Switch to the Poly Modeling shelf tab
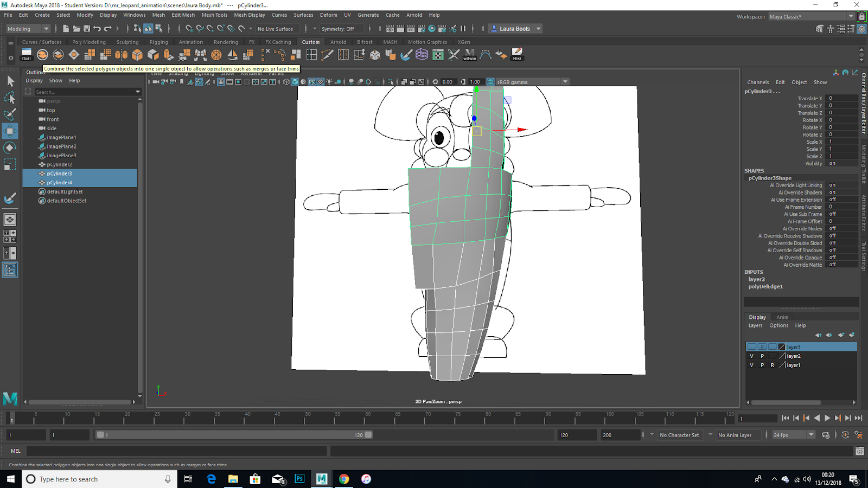The width and height of the screenshot is (868, 488). pos(89,42)
